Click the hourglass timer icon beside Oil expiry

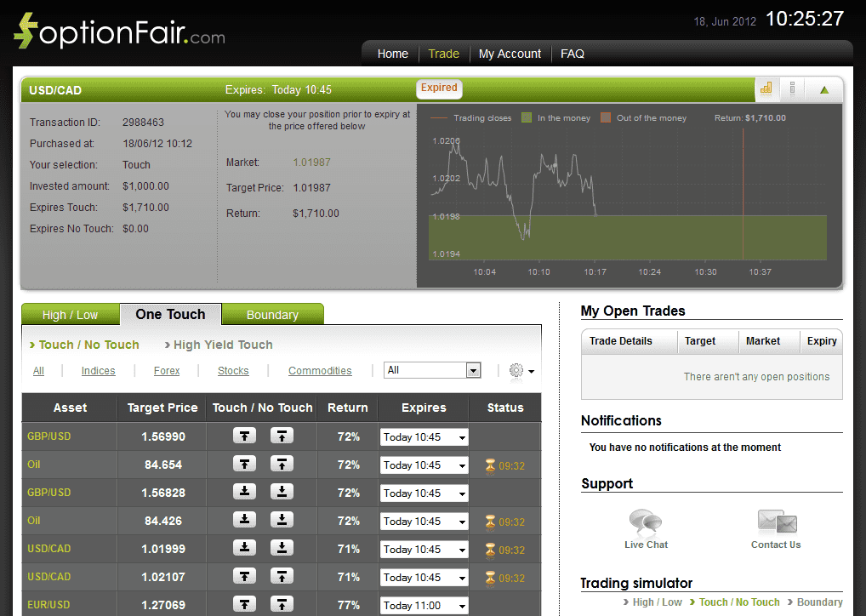(x=491, y=464)
